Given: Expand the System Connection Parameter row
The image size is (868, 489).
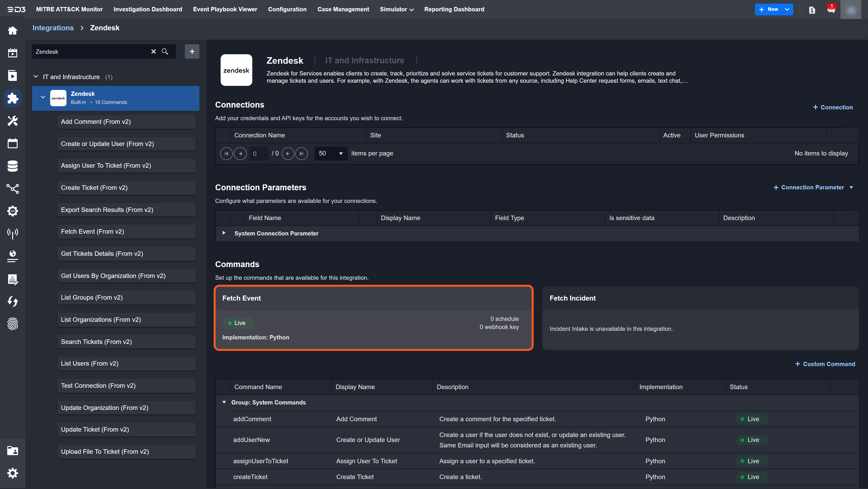Looking at the screenshot, I should (224, 233).
